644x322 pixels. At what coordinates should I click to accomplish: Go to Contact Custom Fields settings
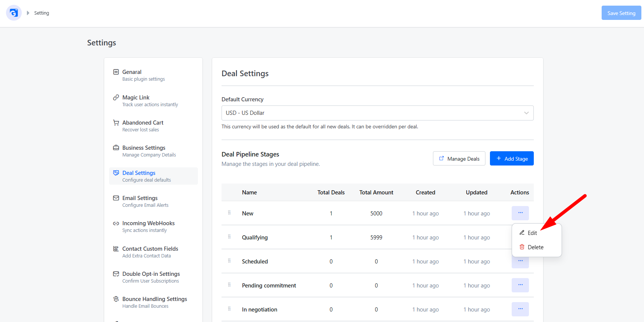[153, 252]
